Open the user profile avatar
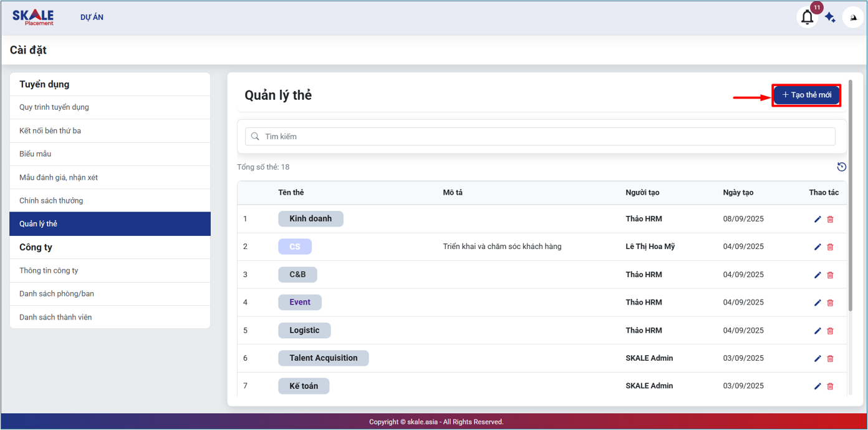Screen dimensions: 868x430 853,17
